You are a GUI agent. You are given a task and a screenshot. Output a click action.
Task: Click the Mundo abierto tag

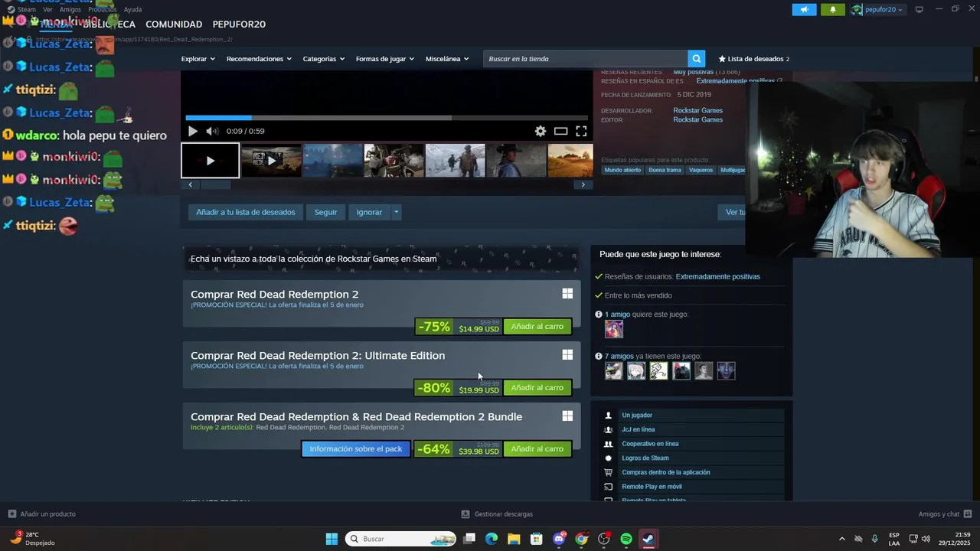[622, 170]
